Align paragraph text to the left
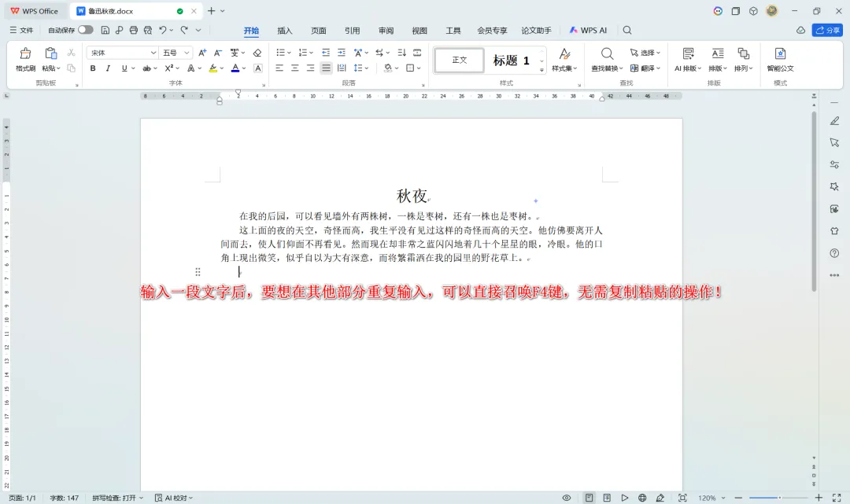The image size is (850, 504). pos(279,68)
